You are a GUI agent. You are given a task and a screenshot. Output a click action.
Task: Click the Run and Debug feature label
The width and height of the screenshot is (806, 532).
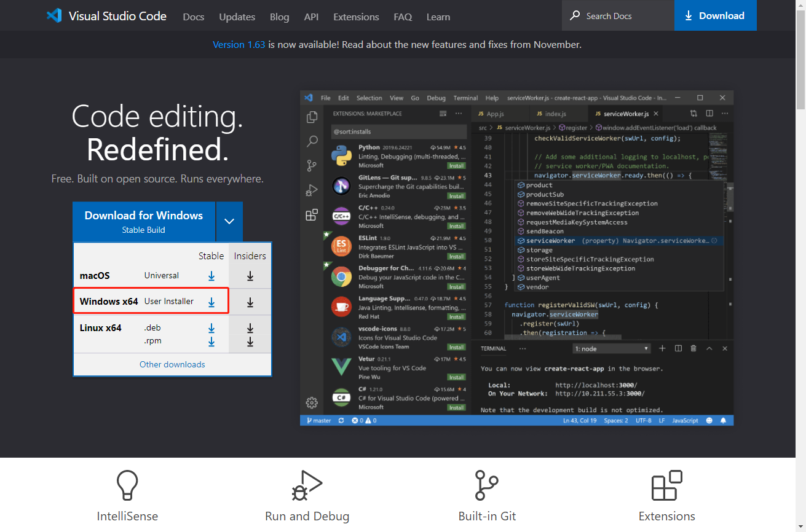click(307, 516)
